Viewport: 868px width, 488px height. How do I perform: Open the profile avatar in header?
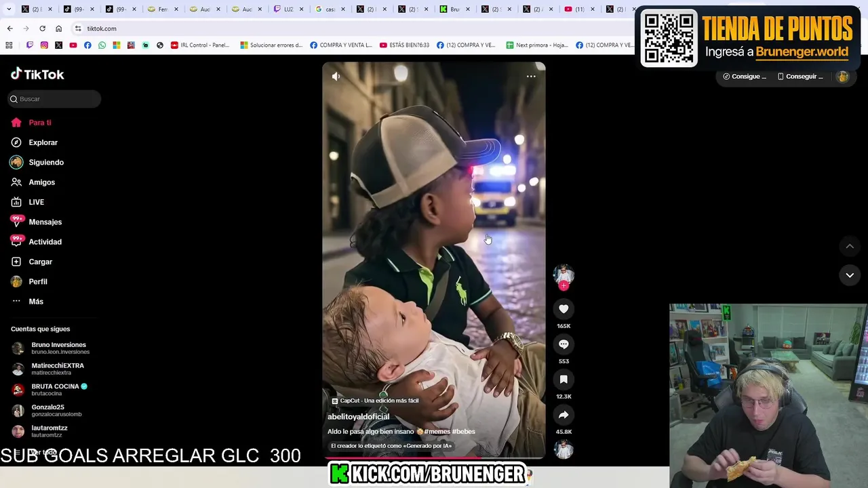click(x=843, y=77)
